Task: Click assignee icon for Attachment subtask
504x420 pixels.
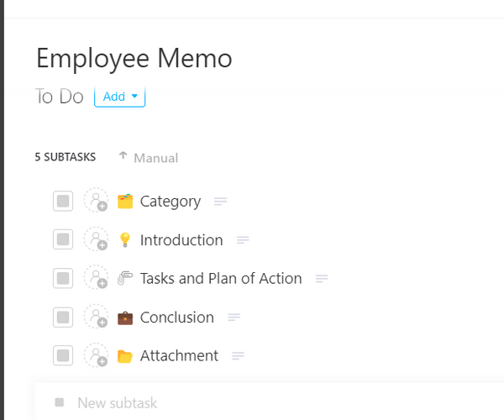Action: 97,355
